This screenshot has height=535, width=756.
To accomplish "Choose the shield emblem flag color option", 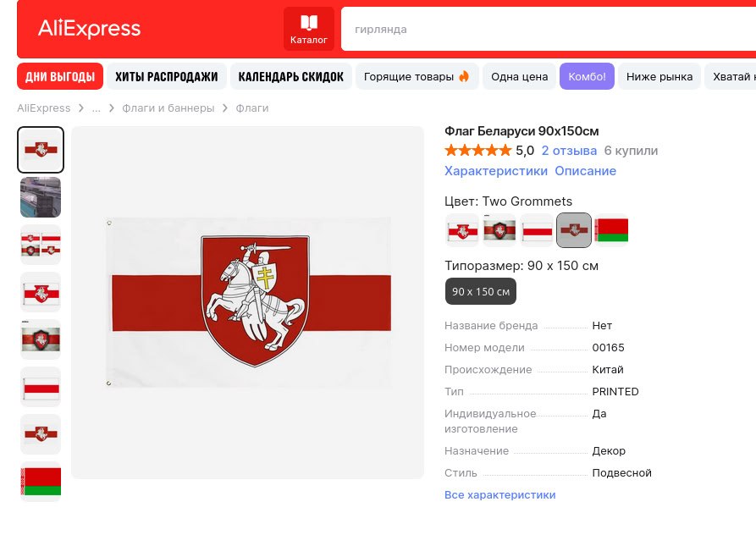I will (x=499, y=229).
